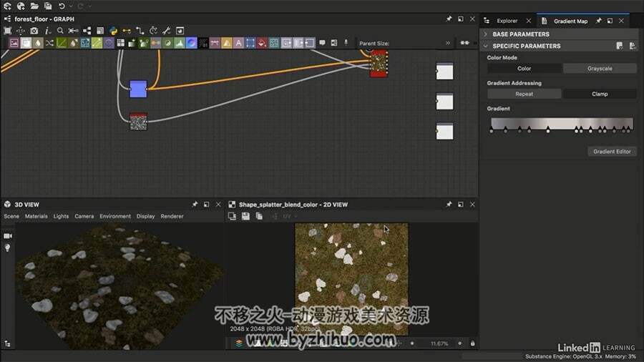Open the Gradient Editor
The image size is (644, 362).
(612, 152)
